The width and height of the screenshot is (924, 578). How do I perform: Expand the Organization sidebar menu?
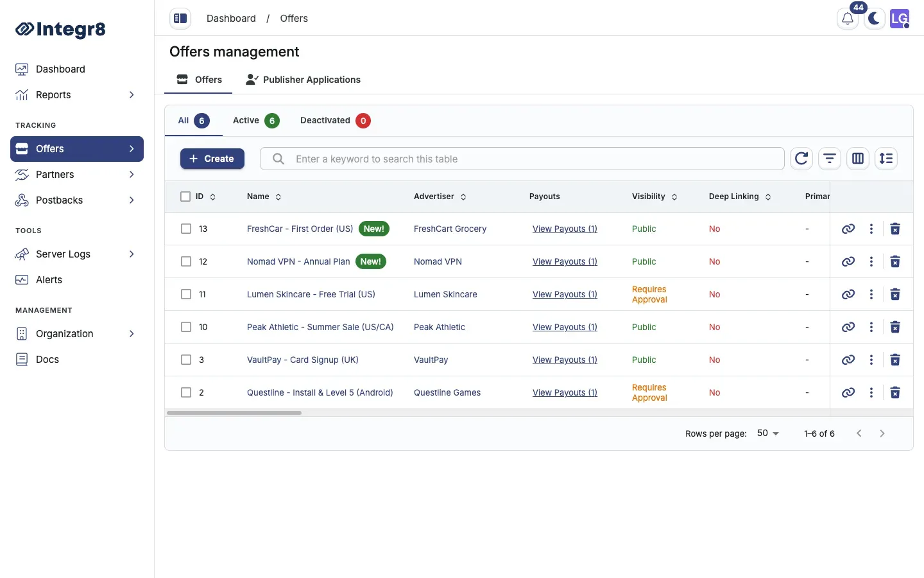(77, 334)
